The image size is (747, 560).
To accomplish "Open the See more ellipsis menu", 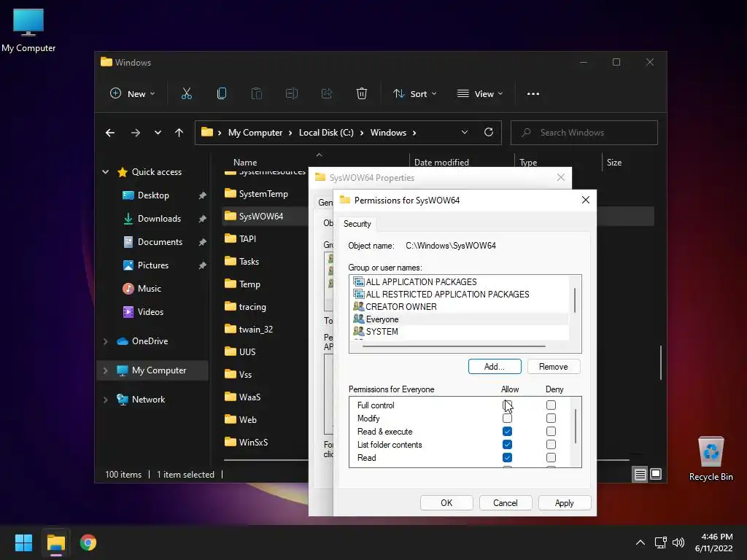I will coord(533,94).
